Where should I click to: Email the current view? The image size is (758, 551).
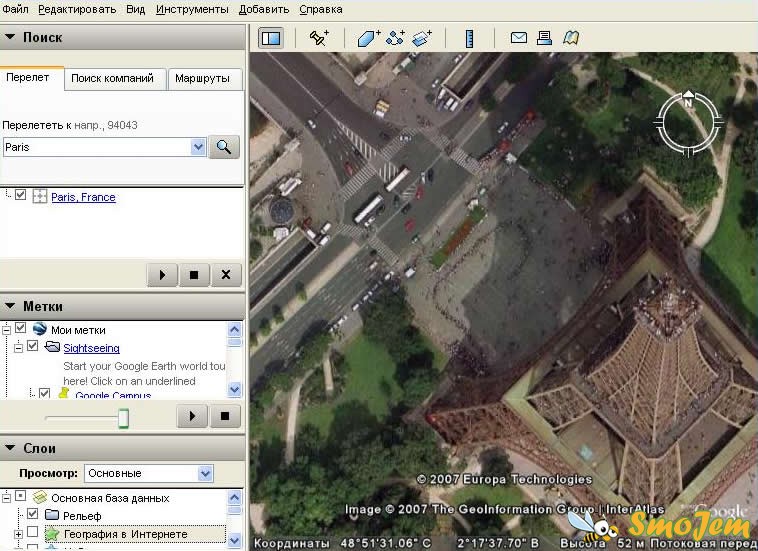click(x=519, y=37)
